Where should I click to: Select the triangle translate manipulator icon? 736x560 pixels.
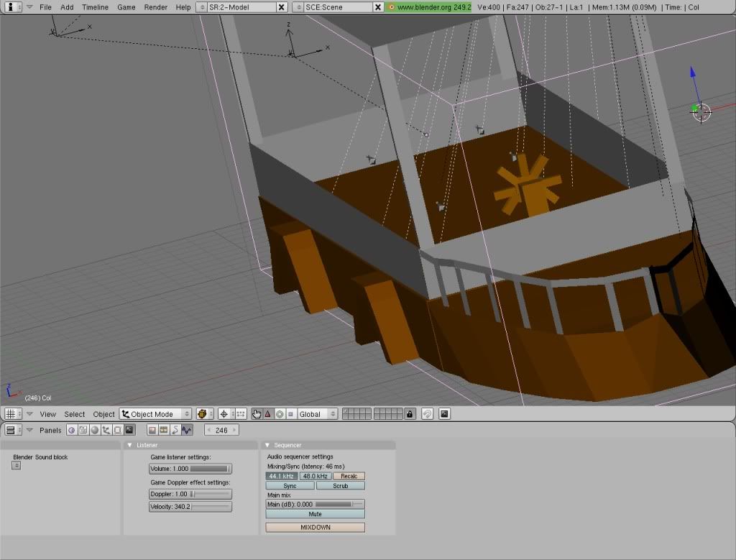pyautogui.click(x=268, y=414)
